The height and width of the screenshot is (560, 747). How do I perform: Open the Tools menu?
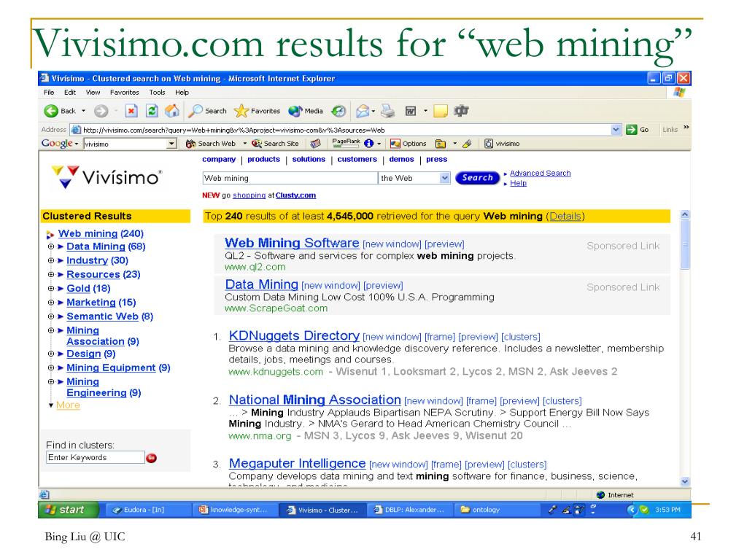click(158, 93)
